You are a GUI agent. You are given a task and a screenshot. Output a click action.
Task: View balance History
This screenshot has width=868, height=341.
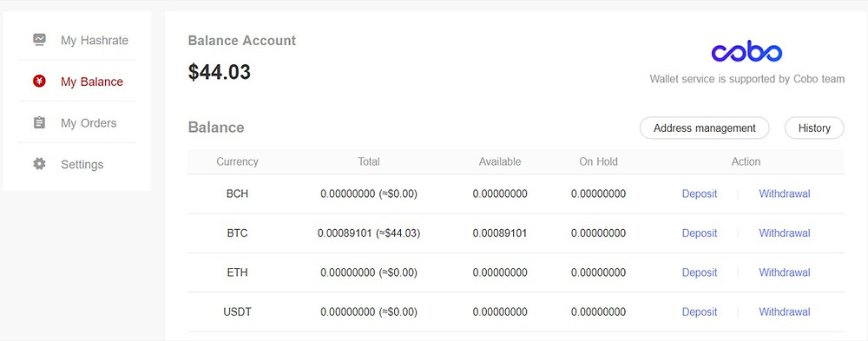pyautogui.click(x=814, y=128)
